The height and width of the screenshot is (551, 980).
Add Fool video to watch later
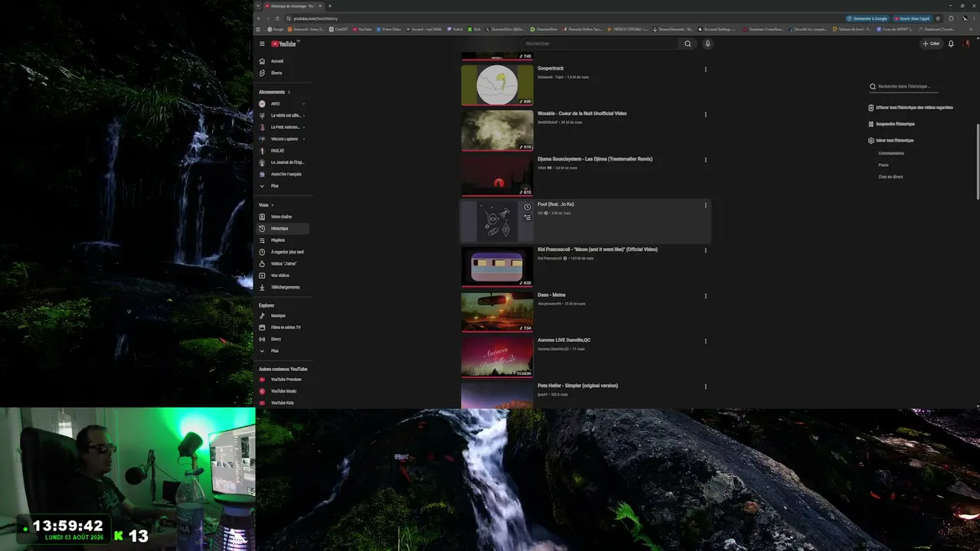527,207
